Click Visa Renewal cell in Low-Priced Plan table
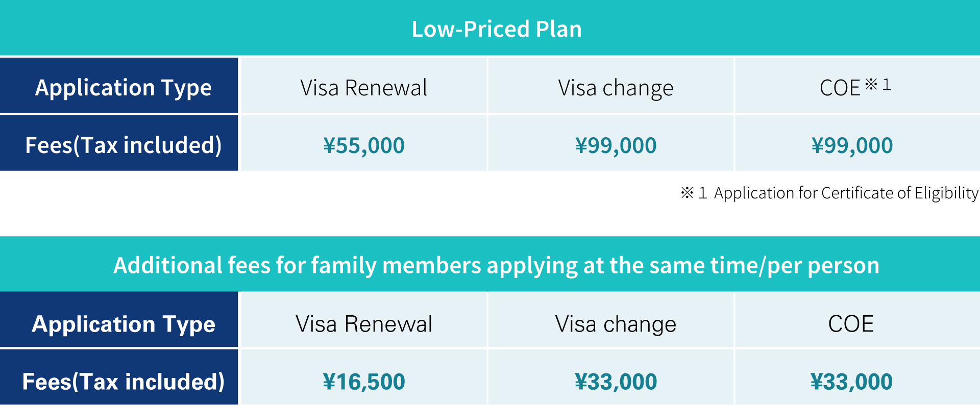 coord(363,87)
